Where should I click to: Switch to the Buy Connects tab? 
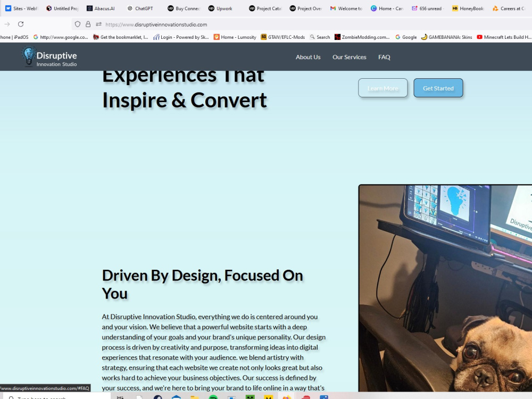click(184, 9)
